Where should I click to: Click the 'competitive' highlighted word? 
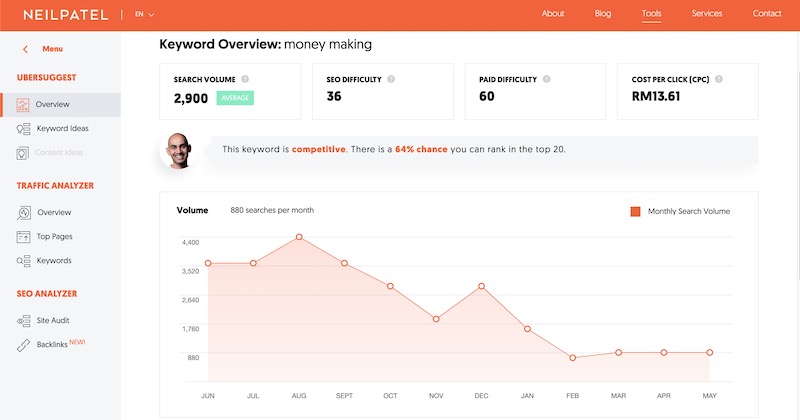point(318,150)
